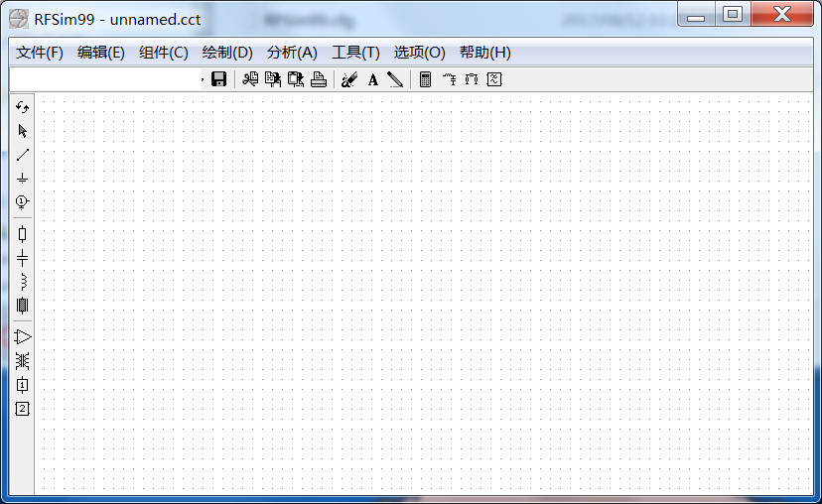Open the 分析(A) menu

[x=292, y=53]
